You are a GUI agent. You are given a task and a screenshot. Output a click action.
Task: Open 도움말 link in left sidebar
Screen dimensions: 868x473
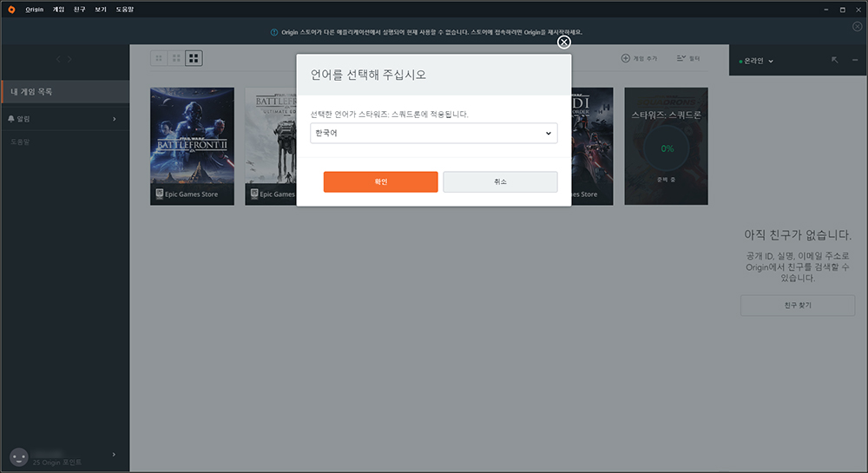point(20,142)
